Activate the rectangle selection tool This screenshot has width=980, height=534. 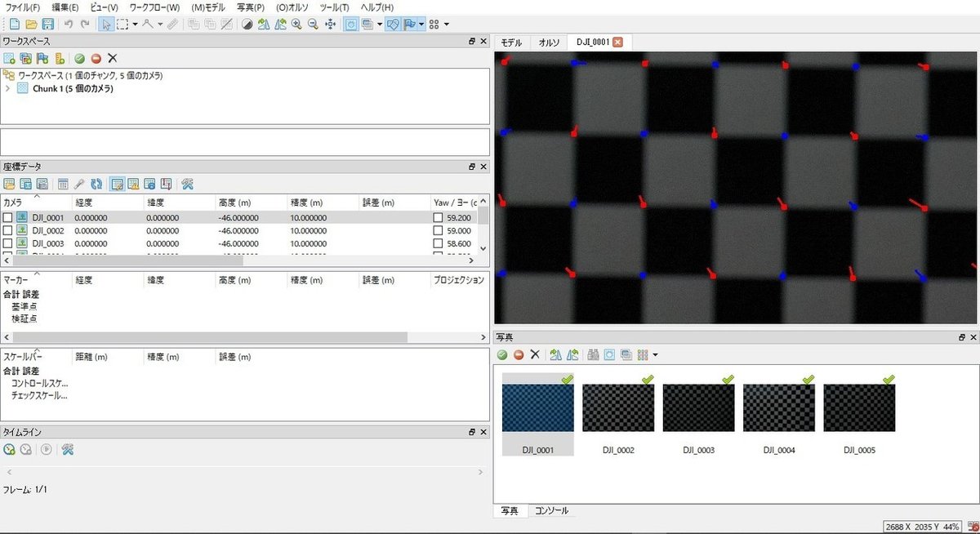(x=122, y=24)
